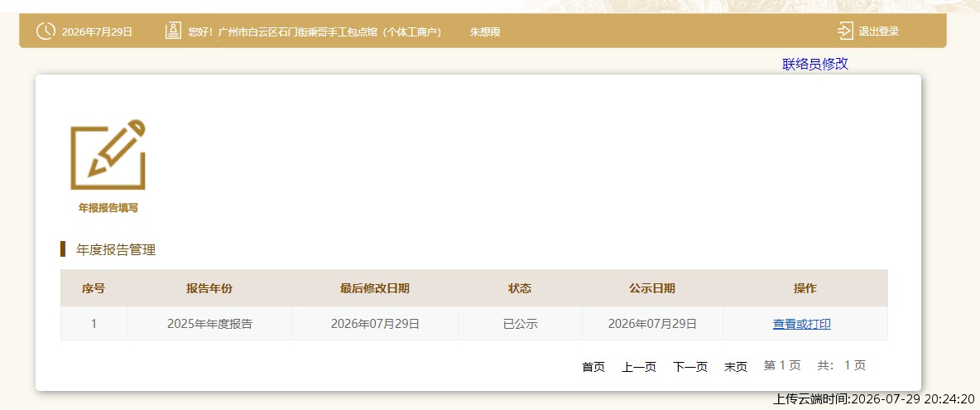Go to 上一页 previous page
Screen dimensions: 980x410
point(639,367)
